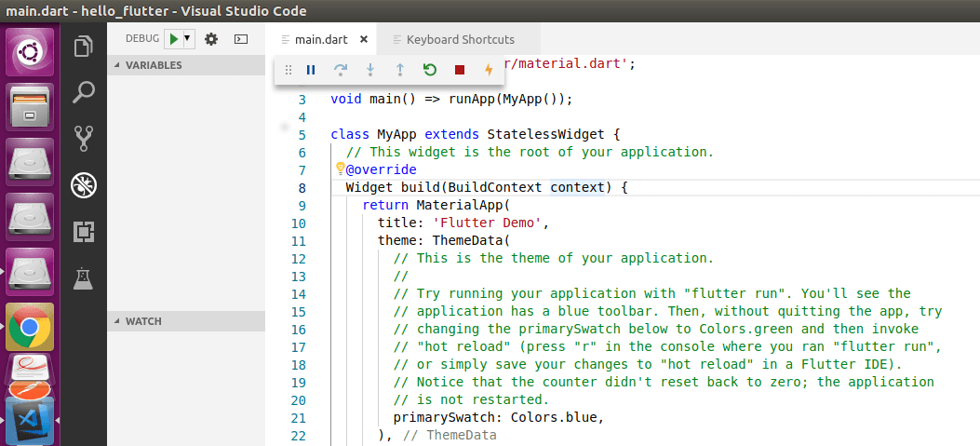Image resolution: width=980 pixels, height=446 pixels.
Task: Open the Source Control view
Action: click(x=85, y=139)
